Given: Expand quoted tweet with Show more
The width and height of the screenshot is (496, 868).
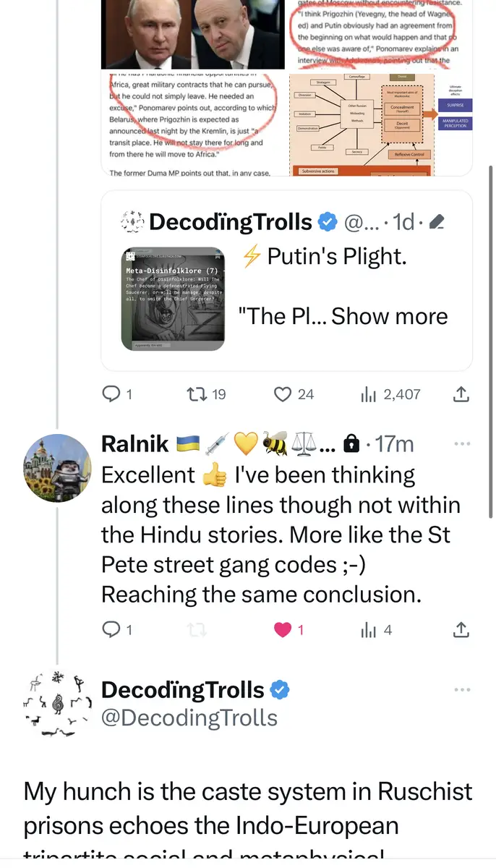Looking at the screenshot, I should pos(389,316).
